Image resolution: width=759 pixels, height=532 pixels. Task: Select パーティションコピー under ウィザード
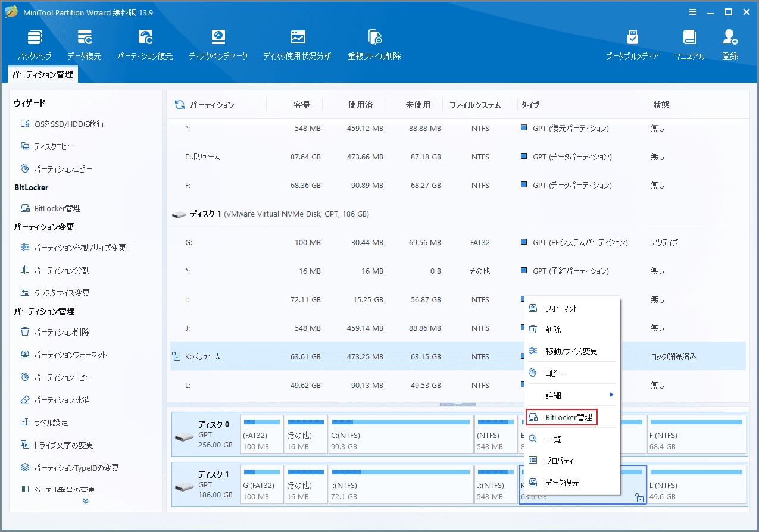57,169
